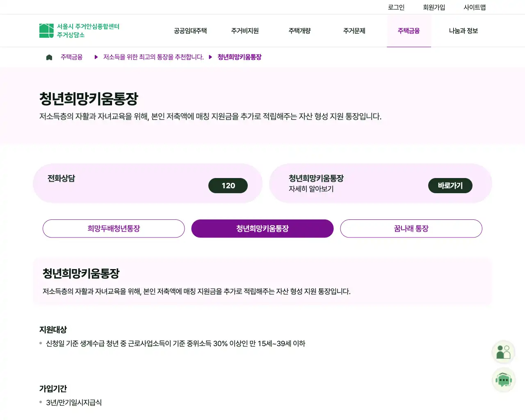Select the 청년희망키움통장 tab
525x420 pixels.
(x=262, y=228)
